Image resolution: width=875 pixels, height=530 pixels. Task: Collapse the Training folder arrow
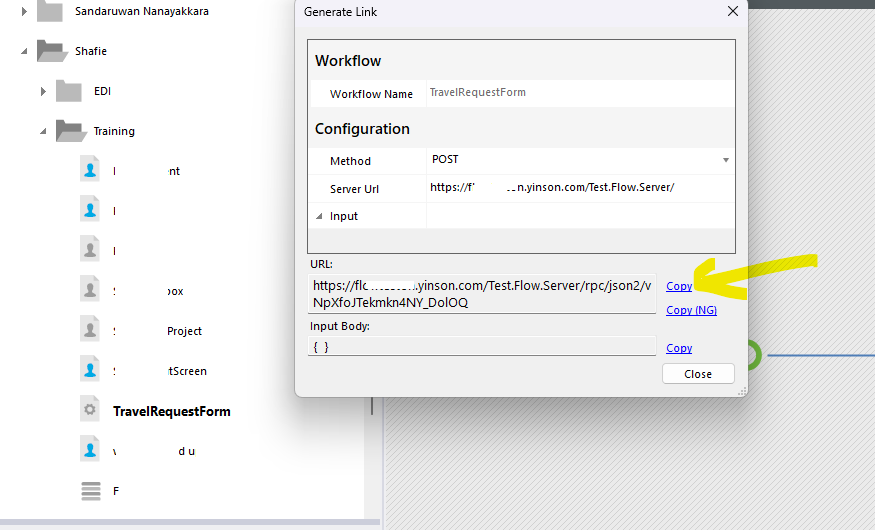point(43,131)
